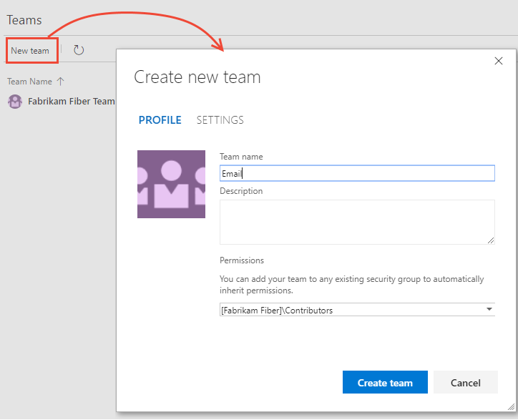Click the Fabrikam Fiber Team avatar icon
The image size is (518, 420).
[x=14, y=102]
